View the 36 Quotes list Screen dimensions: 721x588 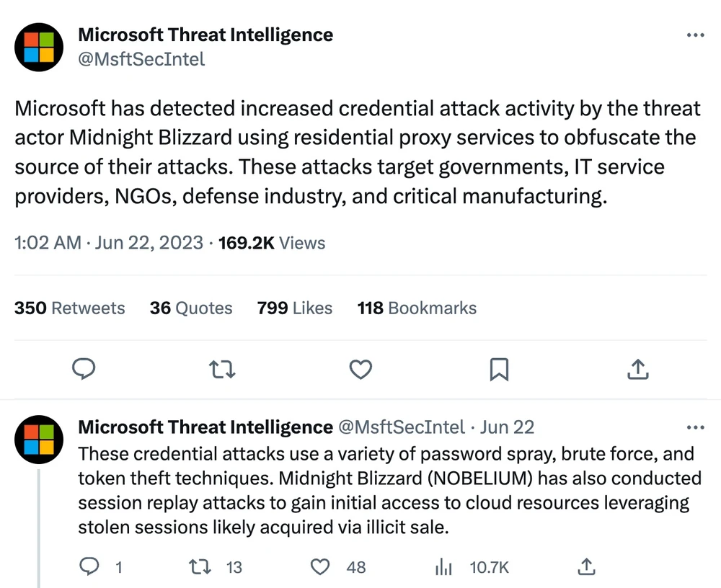point(191,308)
